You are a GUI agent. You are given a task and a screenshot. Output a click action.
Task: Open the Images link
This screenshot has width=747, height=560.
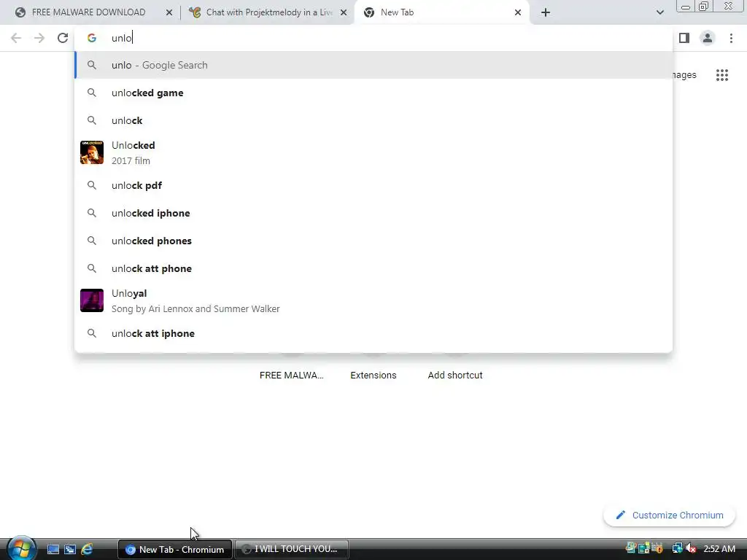(x=684, y=75)
